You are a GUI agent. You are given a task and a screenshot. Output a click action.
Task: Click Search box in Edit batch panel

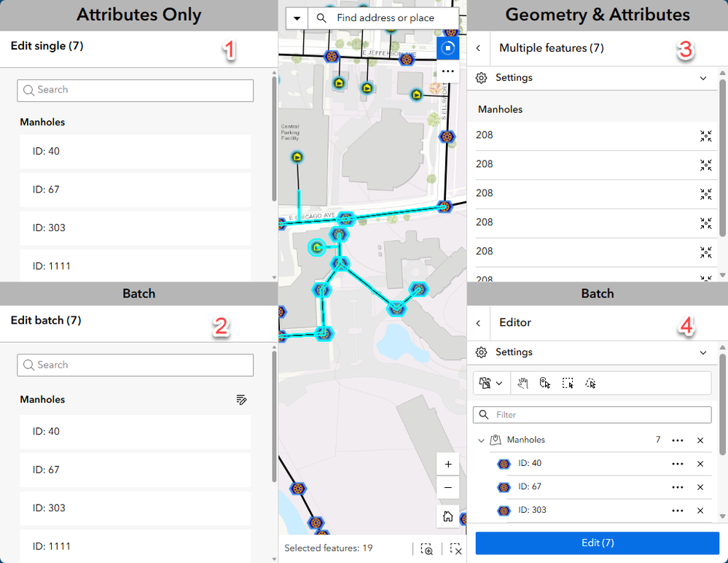click(135, 365)
